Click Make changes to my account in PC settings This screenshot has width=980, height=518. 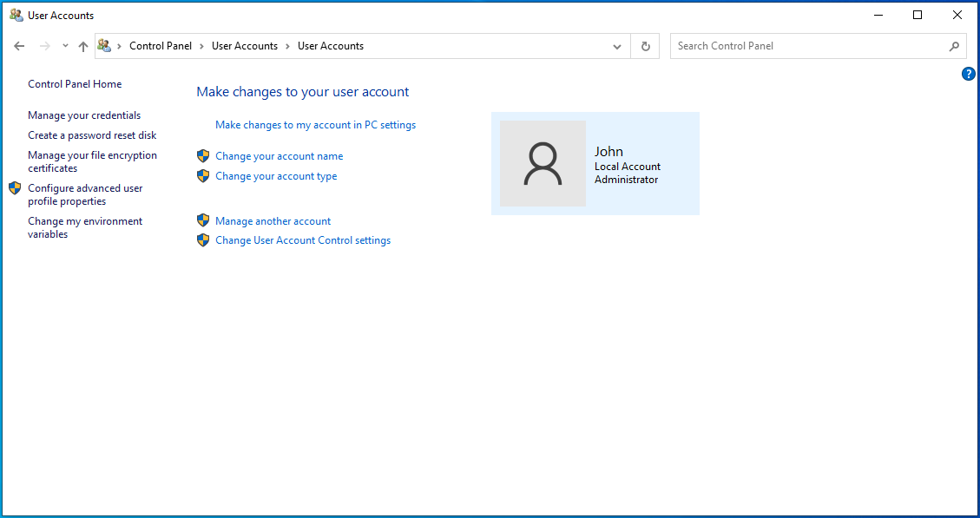pyautogui.click(x=315, y=125)
